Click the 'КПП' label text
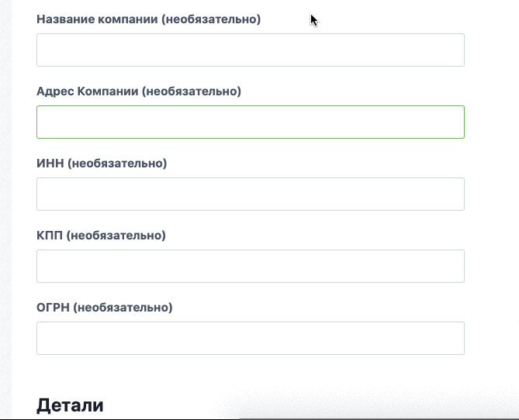 point(50,236)
